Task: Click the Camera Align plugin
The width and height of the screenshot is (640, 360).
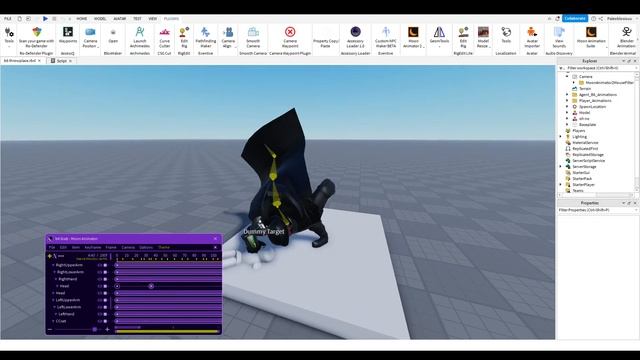Action: pos(228,37)
